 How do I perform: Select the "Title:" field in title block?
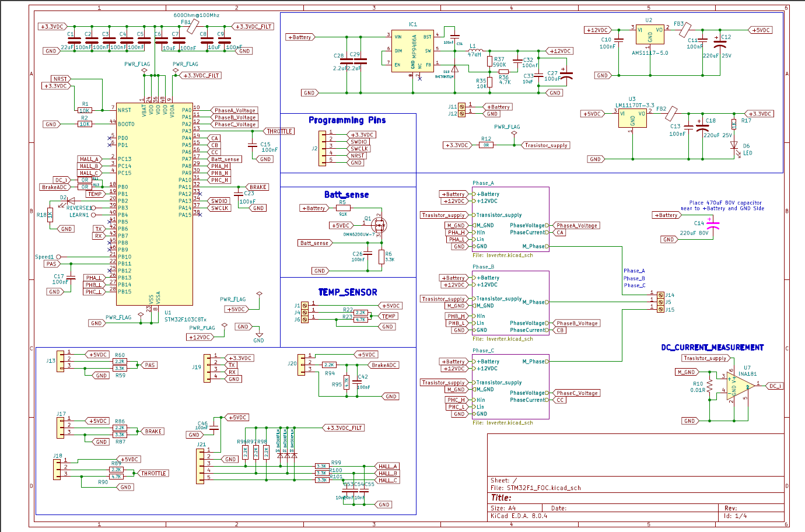[x=501, y=498]
